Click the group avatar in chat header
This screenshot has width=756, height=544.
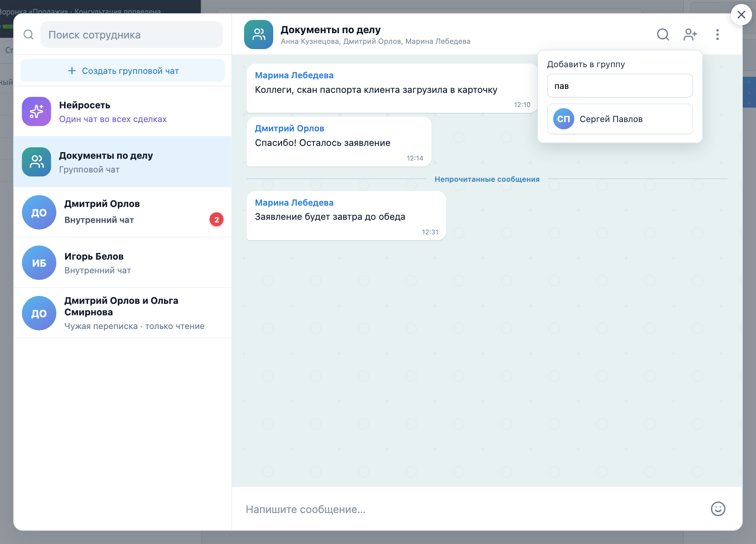[259, 34]
